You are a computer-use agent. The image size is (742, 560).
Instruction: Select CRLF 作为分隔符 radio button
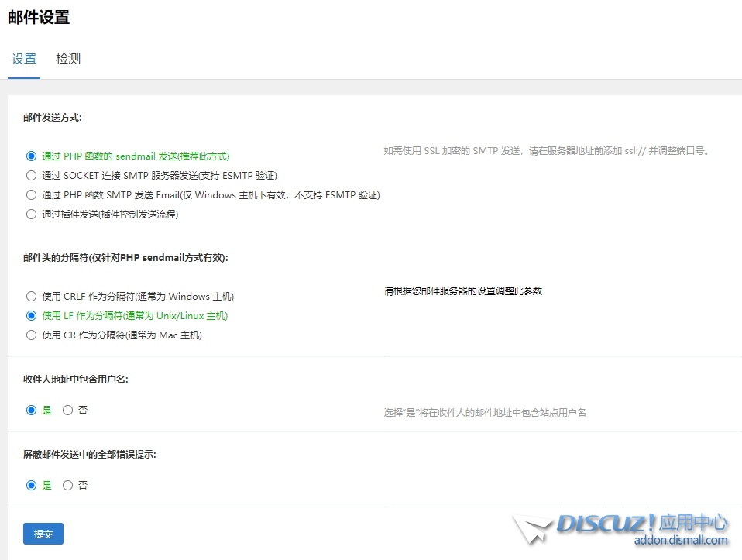click(x=32, y=296)
